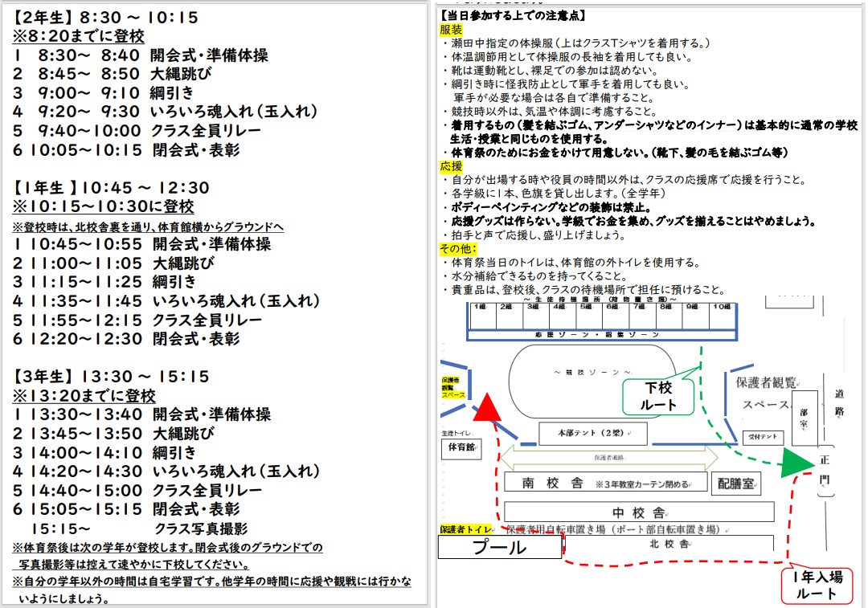Select the 【1年生】 10:45 ~ 12:30 heading
Image resolution: width=868 pixels, height=608 pixels.
[111, 187]
